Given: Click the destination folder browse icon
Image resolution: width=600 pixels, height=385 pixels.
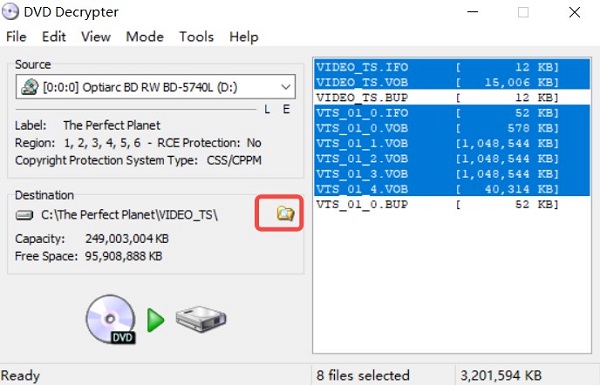Looking at the screenshot, I should coord(285,214).
